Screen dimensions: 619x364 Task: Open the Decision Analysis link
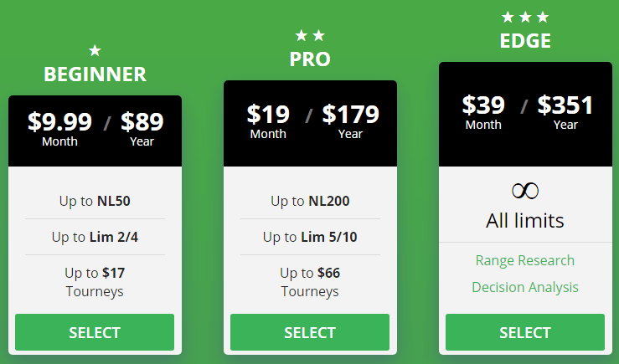[525, 287]
